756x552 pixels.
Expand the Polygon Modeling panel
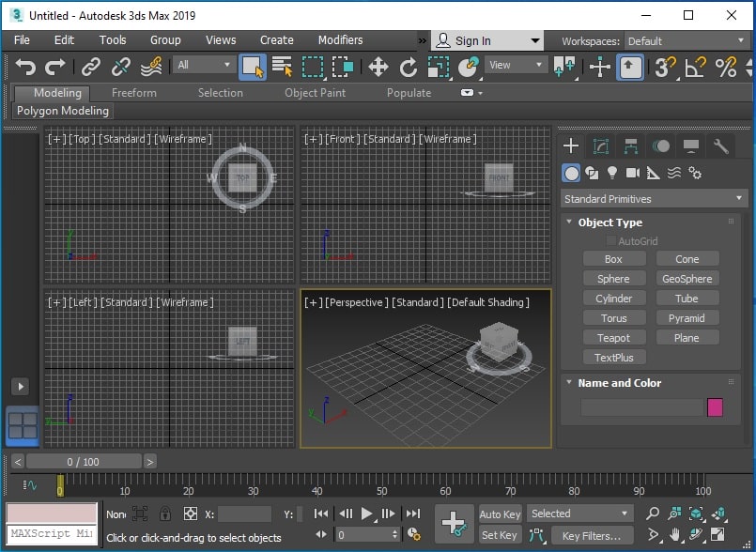(63, 111)
